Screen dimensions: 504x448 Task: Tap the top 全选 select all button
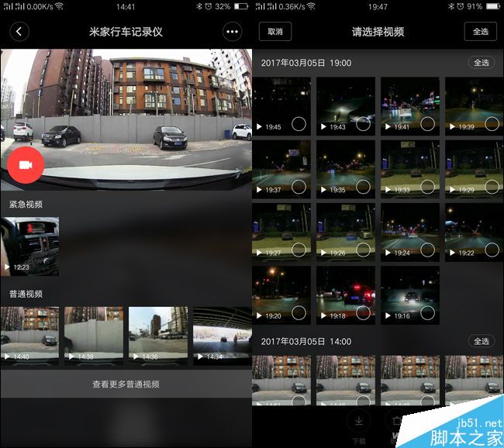pos(481,32)
